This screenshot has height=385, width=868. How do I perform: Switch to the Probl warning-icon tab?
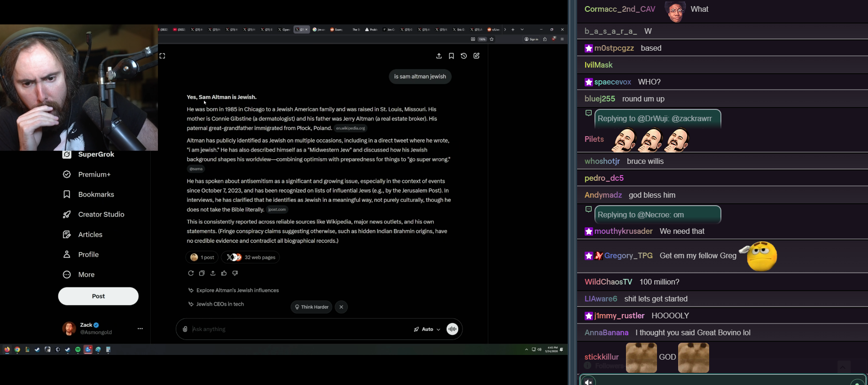371,30
